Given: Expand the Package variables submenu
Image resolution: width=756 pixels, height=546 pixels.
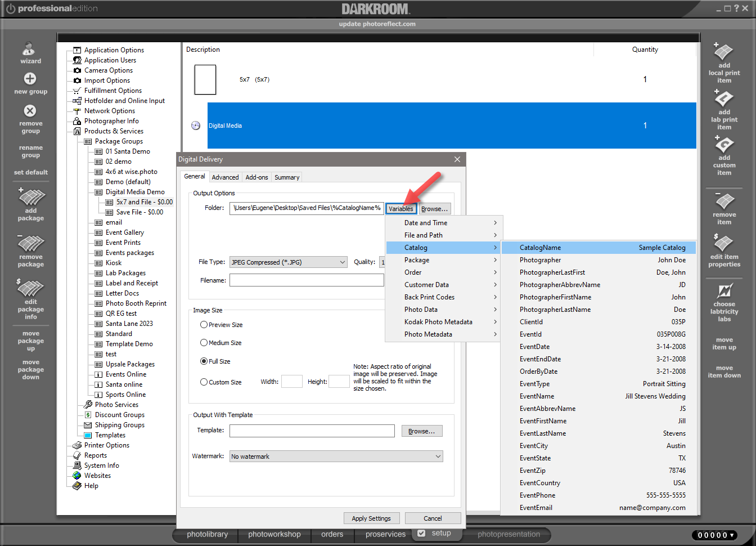Looking at the screenshot, I should tap(443, 260).
